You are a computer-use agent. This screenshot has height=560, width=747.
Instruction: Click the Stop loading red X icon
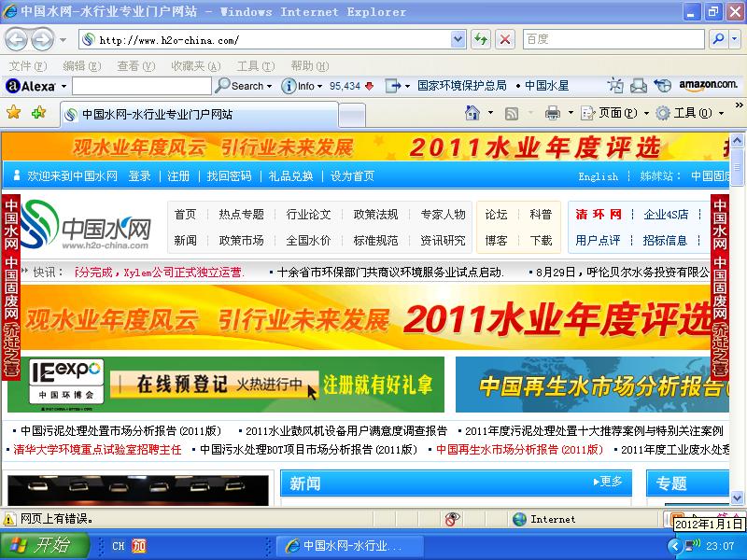(505, 39)
